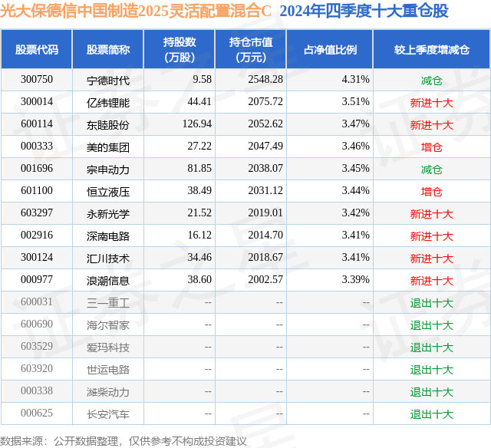
Task: Click 退出十大 in 海尔智家 row
Action: (431, 325)
